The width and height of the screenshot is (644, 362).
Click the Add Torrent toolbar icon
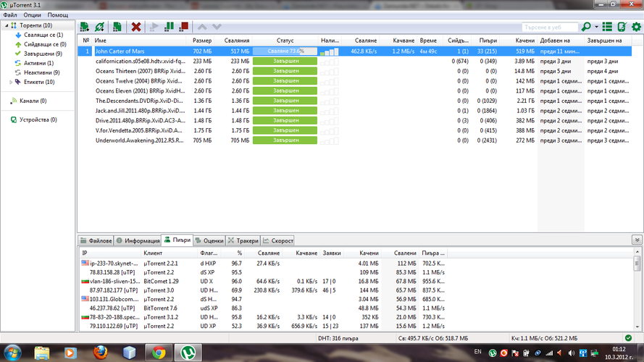tap(85, 27)
